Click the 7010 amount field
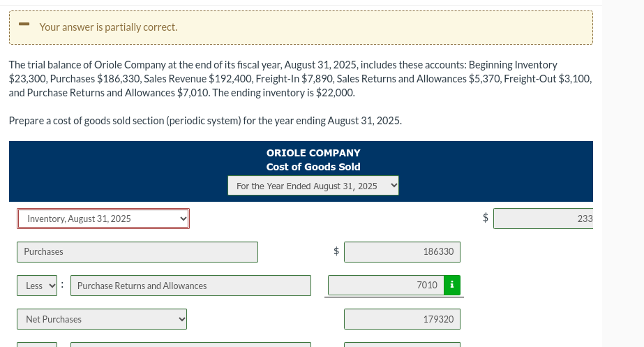Viewport: 644px width, 347px height. pos(386,285)
